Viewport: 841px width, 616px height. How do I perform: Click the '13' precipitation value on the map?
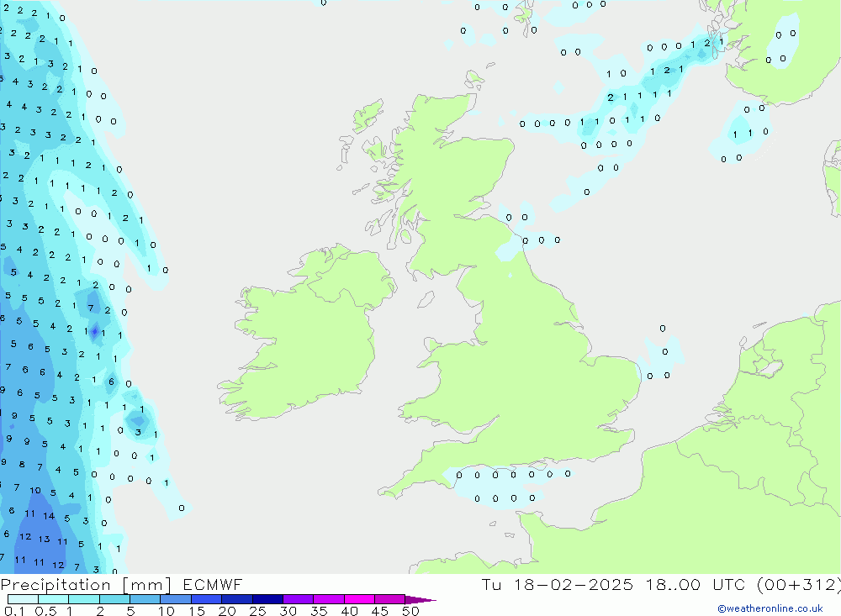[44, 539]
